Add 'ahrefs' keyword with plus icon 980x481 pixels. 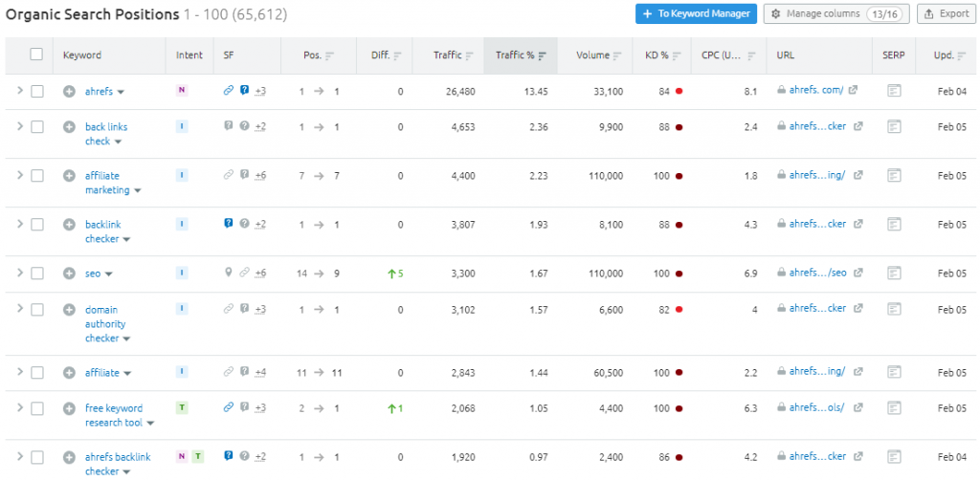pyautogui.click(x=69, y=91)
